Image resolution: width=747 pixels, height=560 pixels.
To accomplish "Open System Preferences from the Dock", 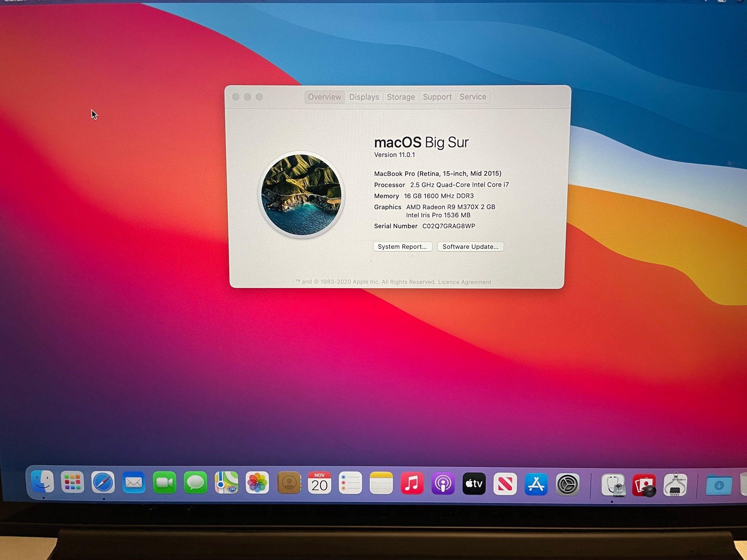I will (x=567, y=484).
